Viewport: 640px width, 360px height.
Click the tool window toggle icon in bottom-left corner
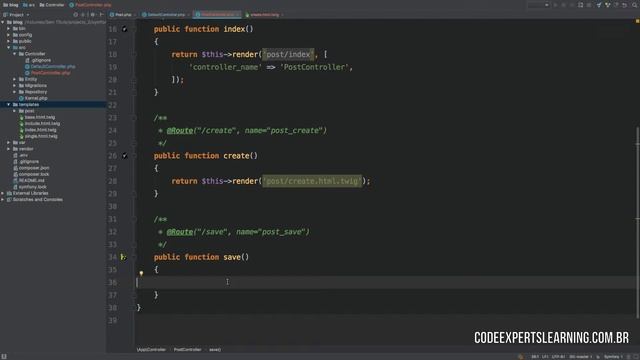click(4, 356)
